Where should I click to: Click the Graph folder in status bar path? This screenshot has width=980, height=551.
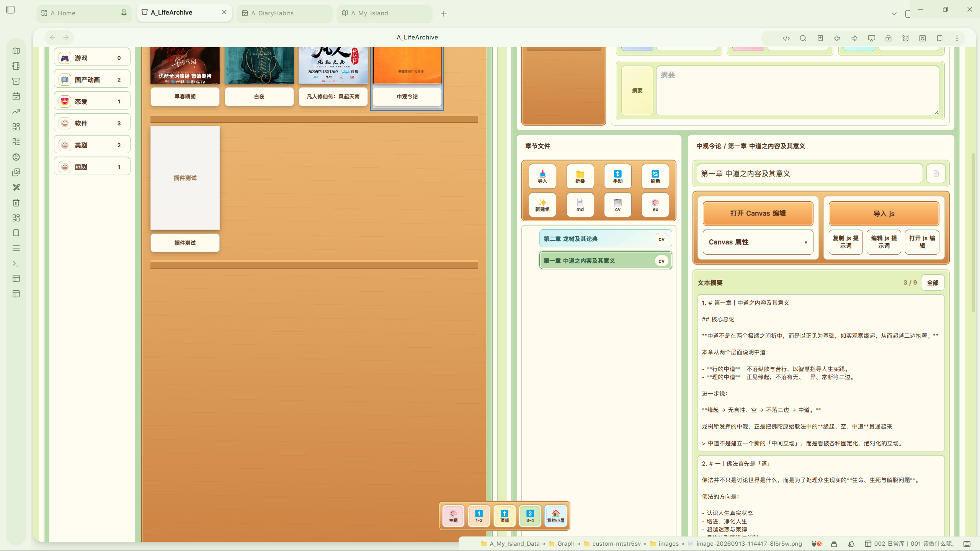pos(562,544)
